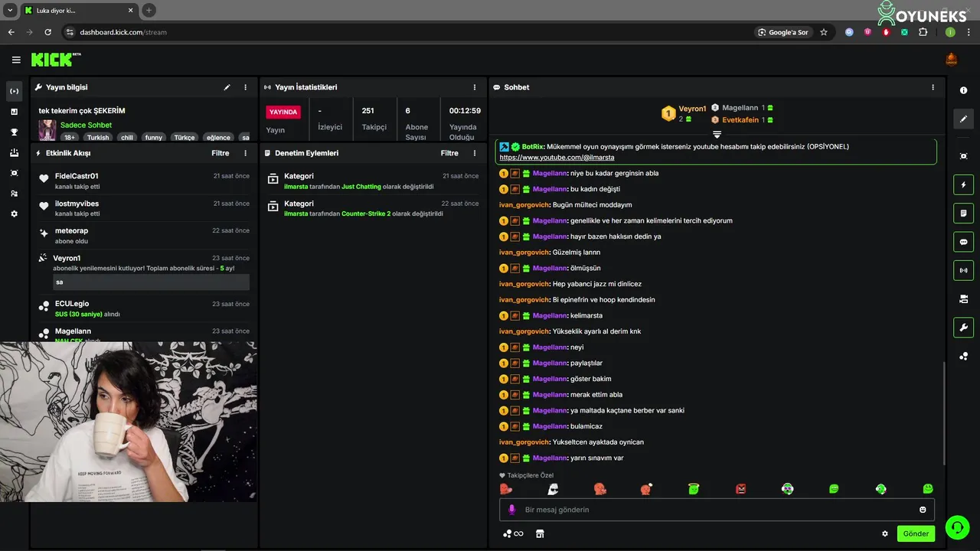Click the streamer webcam preview
The image size is (980, 551).
point(129,422)
